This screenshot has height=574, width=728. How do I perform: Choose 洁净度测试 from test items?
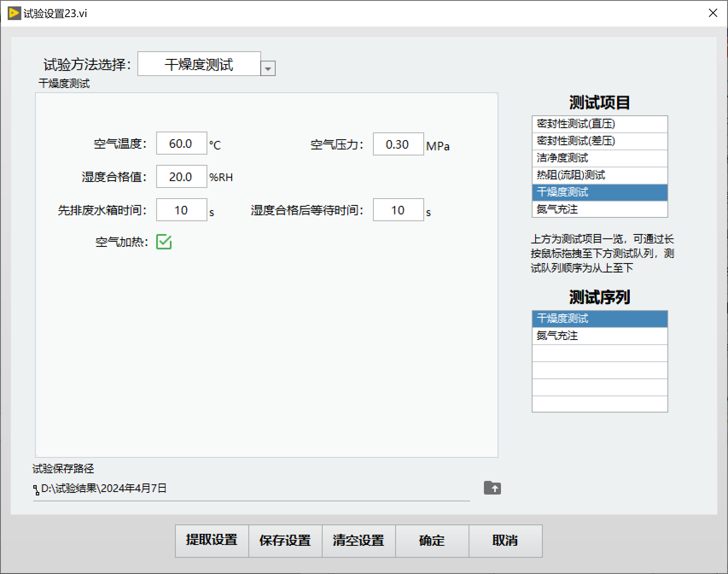[599, 158]
